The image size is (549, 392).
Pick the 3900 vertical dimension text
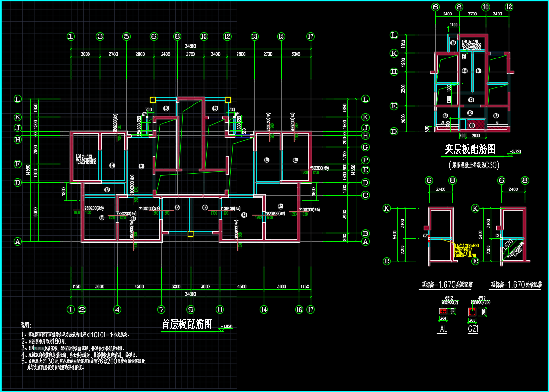[344, 214]
